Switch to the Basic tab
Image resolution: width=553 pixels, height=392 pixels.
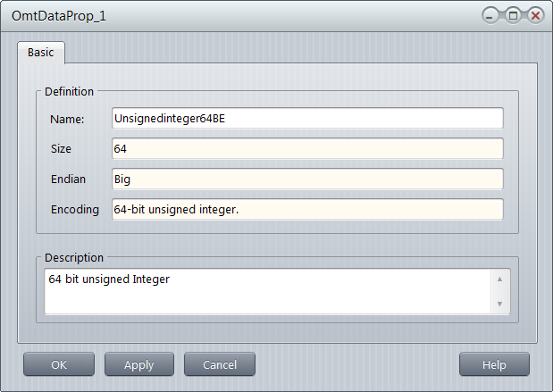click(41, 53)
